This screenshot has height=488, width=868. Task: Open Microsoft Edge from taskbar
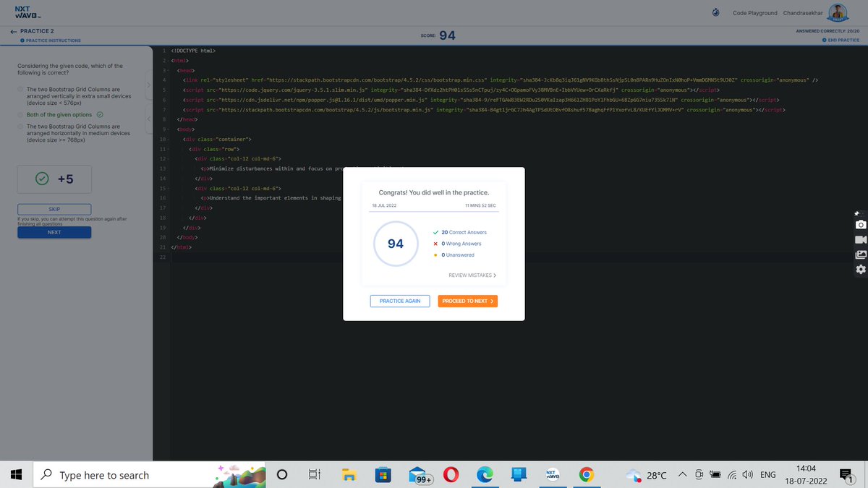[485, 475]
